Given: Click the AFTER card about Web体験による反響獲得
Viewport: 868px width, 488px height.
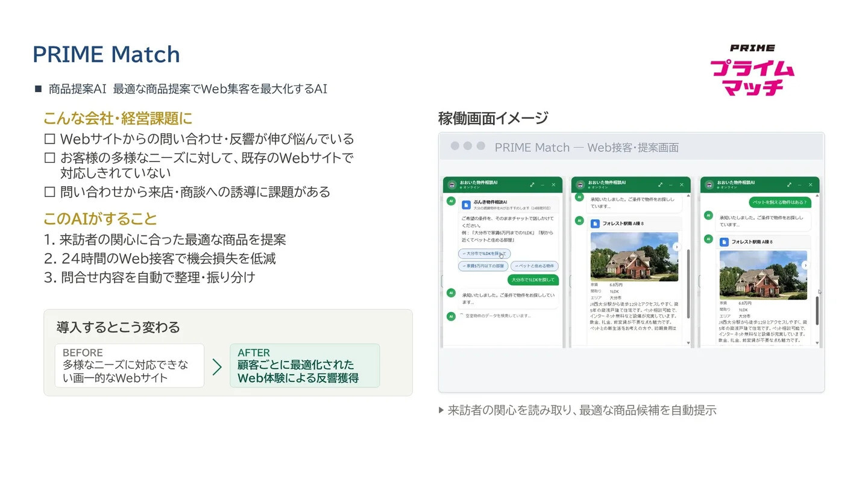Looking at the screenshot, I should 304,366.
